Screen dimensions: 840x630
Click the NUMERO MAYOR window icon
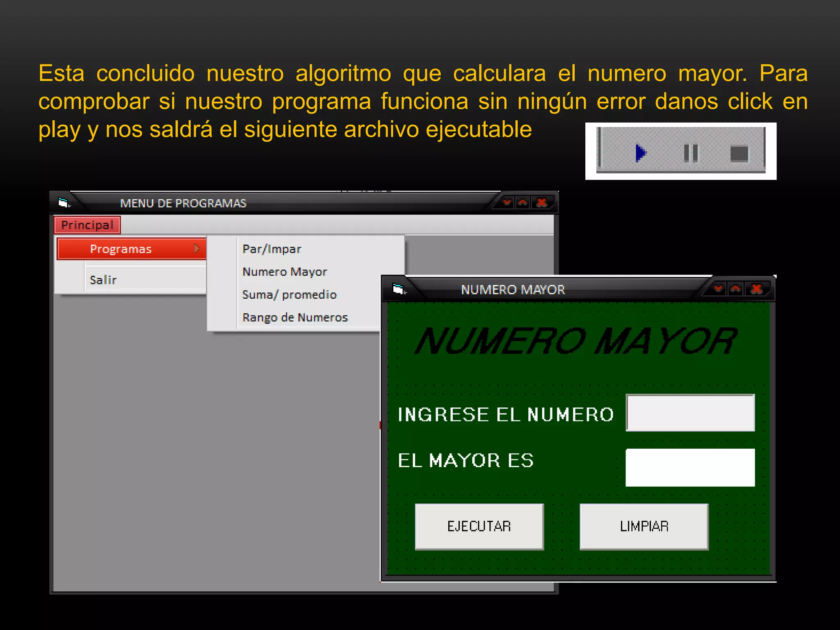399,289
